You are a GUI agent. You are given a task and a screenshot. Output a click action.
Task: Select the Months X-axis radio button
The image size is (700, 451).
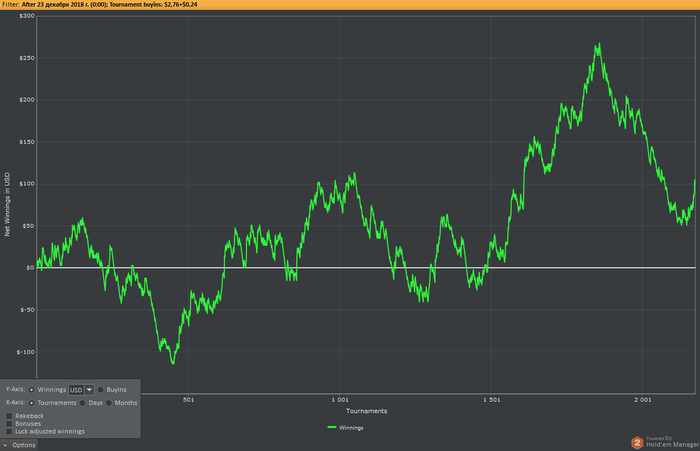[109, 403]
